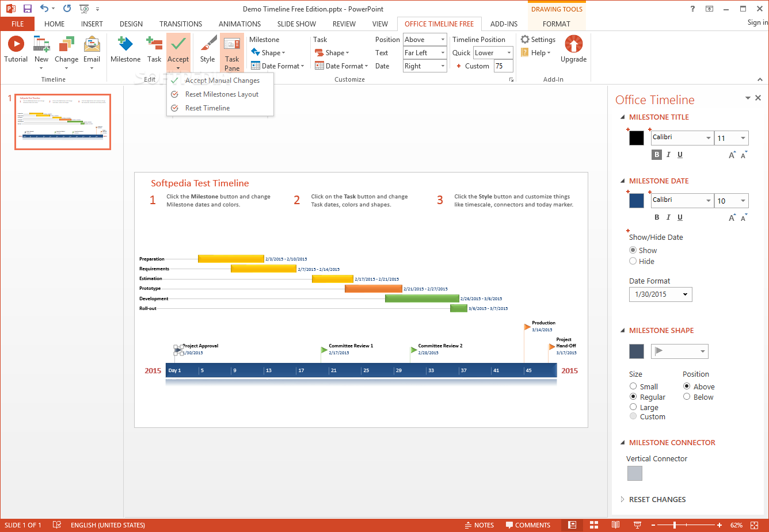The image size is (769, 532).
Task: Add a Milestone via ribbon icon
Action: (125, 44)
